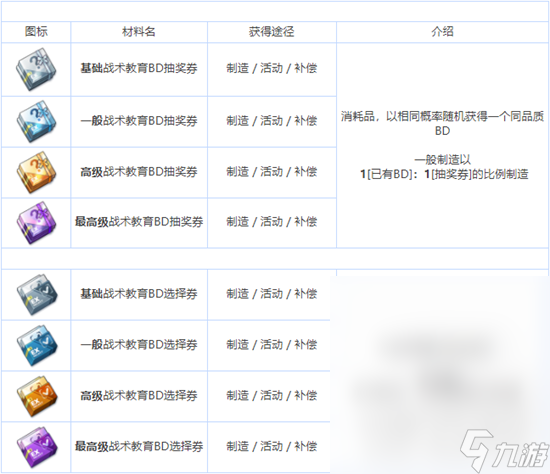Click the blue 一般战术教育BD抽奖券 icon
Viewport: 550px width, 474px height.
(x=36, y=121)
